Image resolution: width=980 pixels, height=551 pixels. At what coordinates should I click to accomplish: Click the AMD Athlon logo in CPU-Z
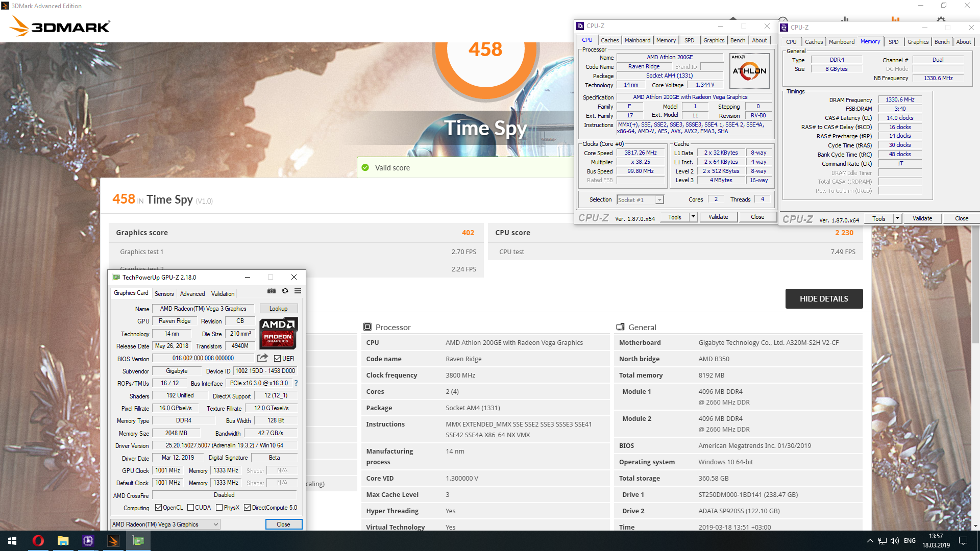(749, 70)
